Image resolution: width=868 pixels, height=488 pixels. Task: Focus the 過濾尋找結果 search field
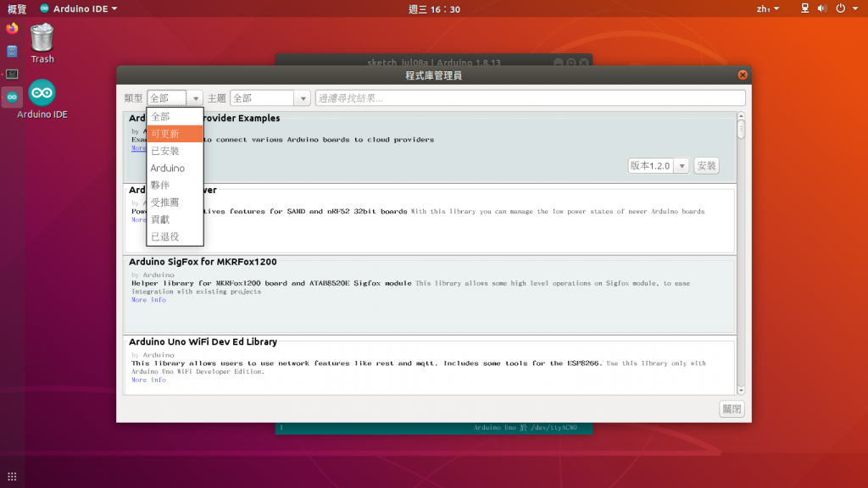[531, 98]
